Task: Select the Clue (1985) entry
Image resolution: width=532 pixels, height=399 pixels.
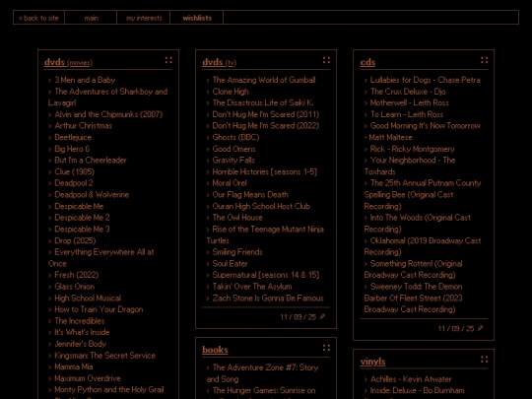Action: point(74,171)
